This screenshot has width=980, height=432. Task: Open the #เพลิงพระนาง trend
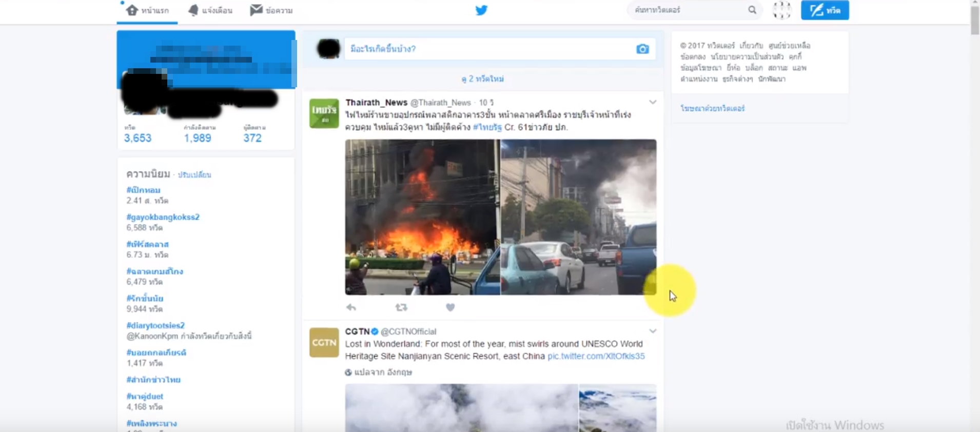pyautogui.click(x=151, y=423)
